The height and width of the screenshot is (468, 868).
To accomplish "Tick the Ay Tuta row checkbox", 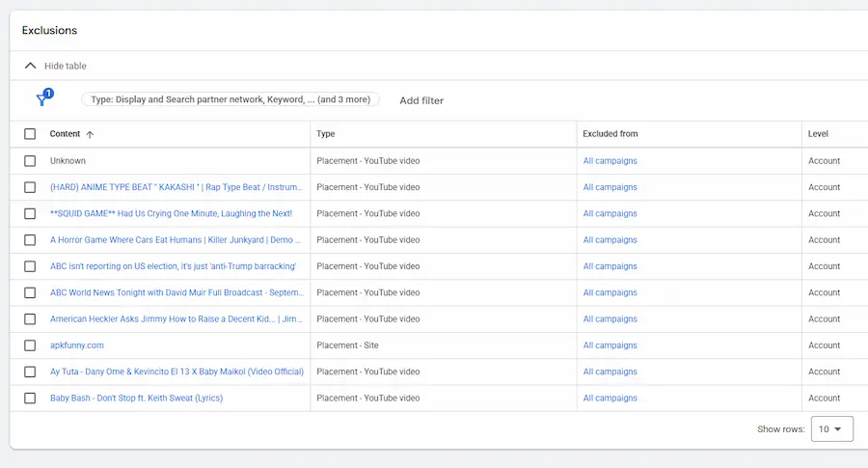I will click(x=30, y=372).
